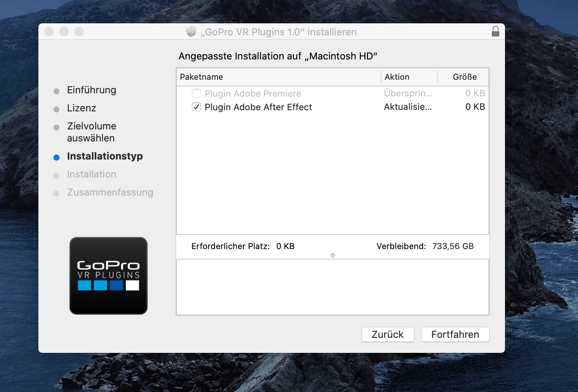Select the Installationstyp step
The height and width of the screenshot is (392, 578).
pyautogui.click(x=105, y=156)
